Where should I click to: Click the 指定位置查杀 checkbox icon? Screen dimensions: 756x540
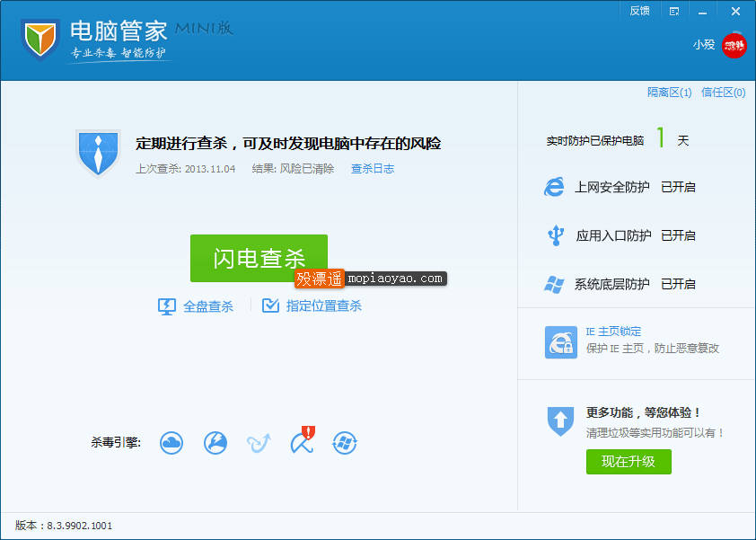point(270,305)
